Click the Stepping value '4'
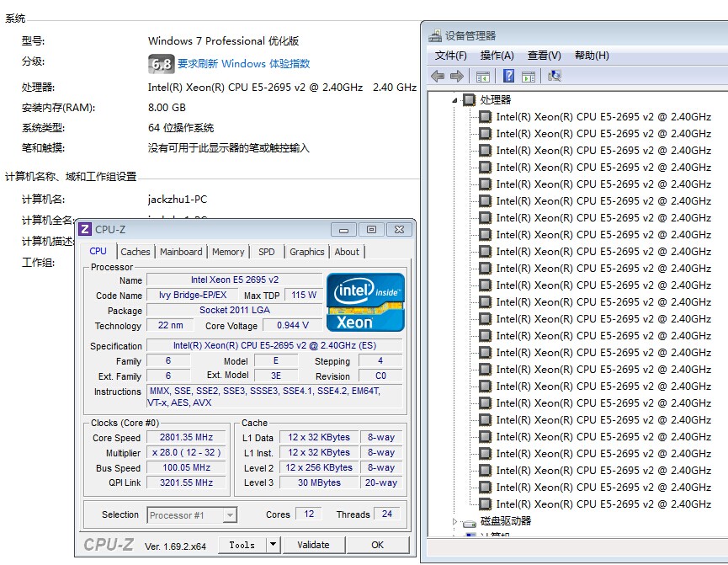The height and width of the screenshot is (565, 728). click(x=380, y=360)
